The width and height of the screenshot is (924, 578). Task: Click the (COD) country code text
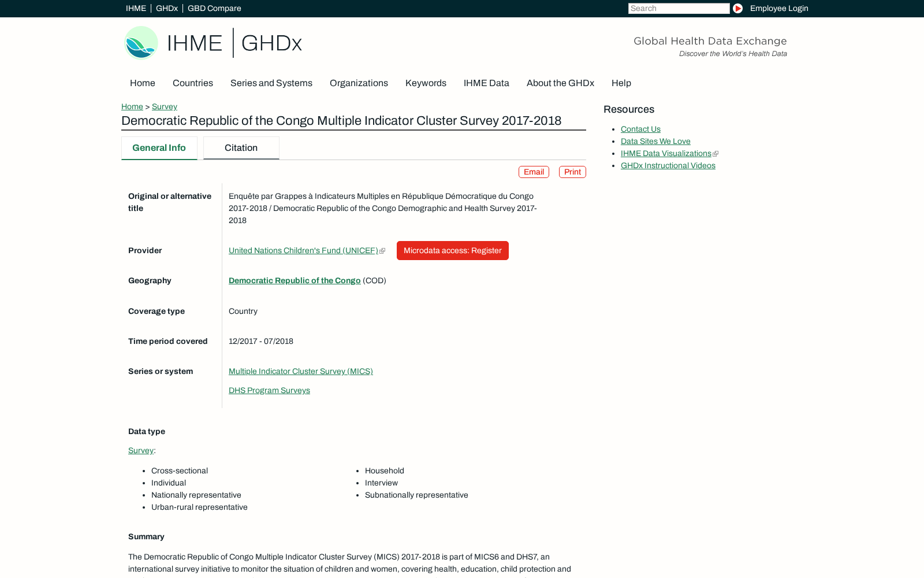click(374, 280)
